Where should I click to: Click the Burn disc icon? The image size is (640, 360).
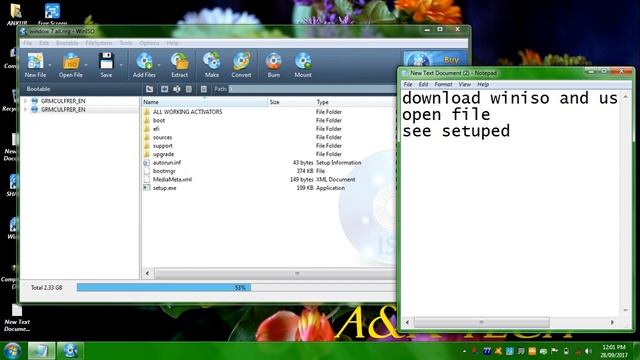pos(273,61)
